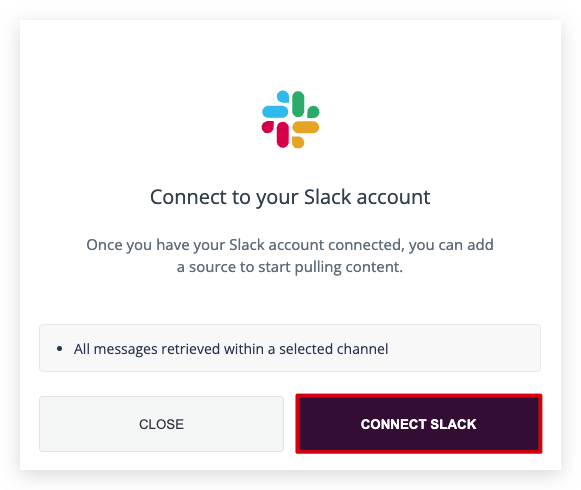This screenshot has height=490, width=581.
Task: Click the green segment of Slack logo
Action: pyautogui.click(x=305, y=104)
